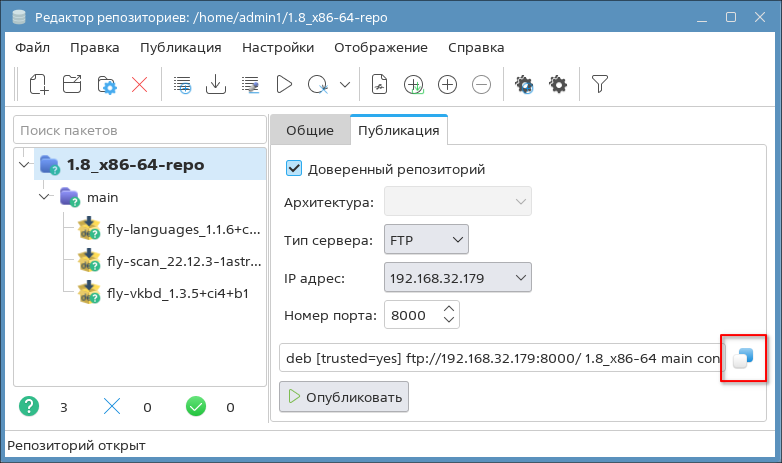Collapse the main tree node
Viewport: 782px width, 463px height.
pos(45,198)
